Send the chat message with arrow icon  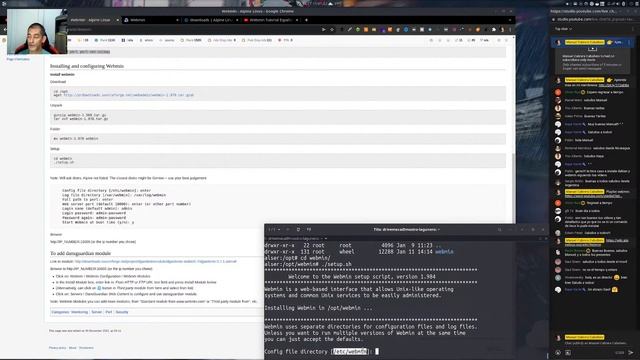[631, 353]
